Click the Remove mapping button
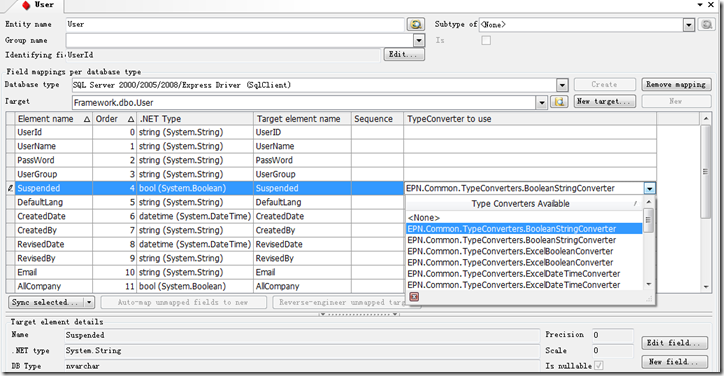This screenshot has height=376, width=724. [676, 85]
